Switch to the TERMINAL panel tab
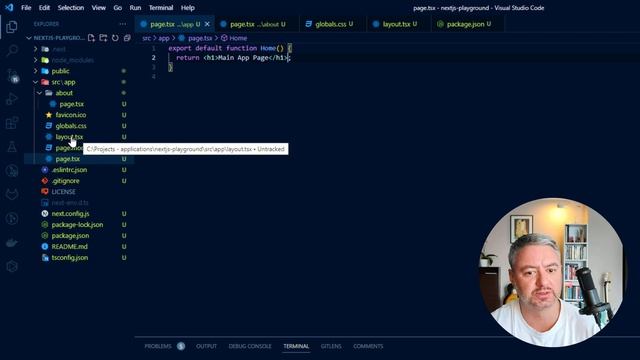 (296, 346)
